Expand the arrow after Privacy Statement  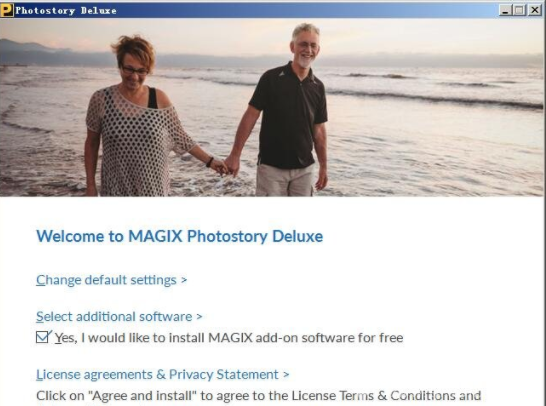coord(286,374)
